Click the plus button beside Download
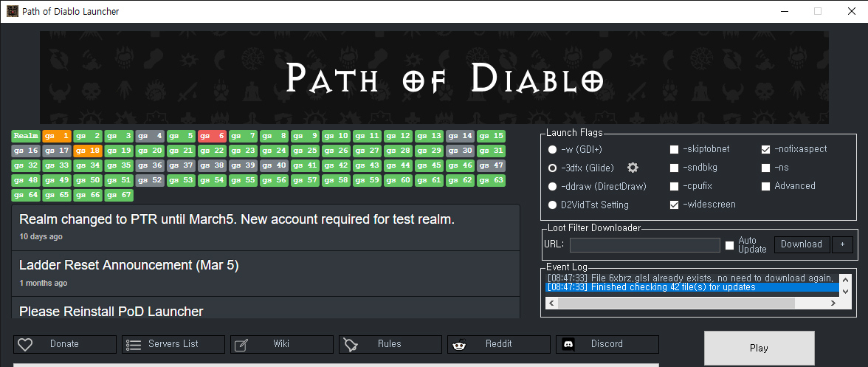 [x=843, y=244]
